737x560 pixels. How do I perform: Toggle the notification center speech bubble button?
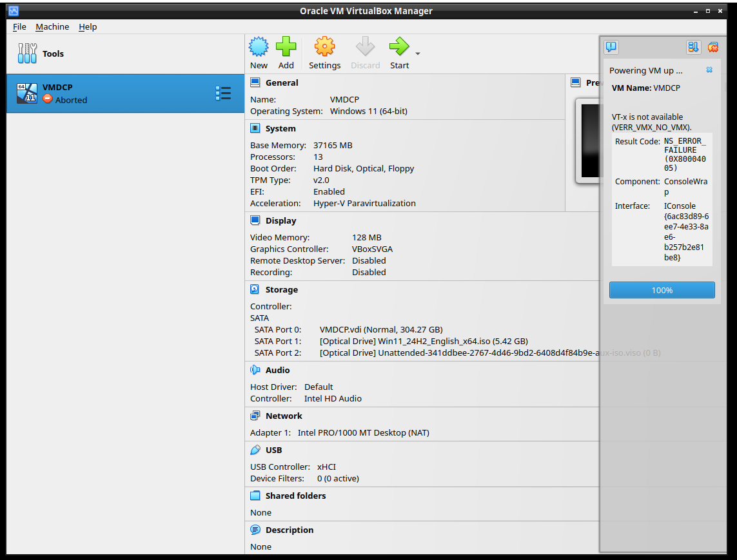[611, 47]
